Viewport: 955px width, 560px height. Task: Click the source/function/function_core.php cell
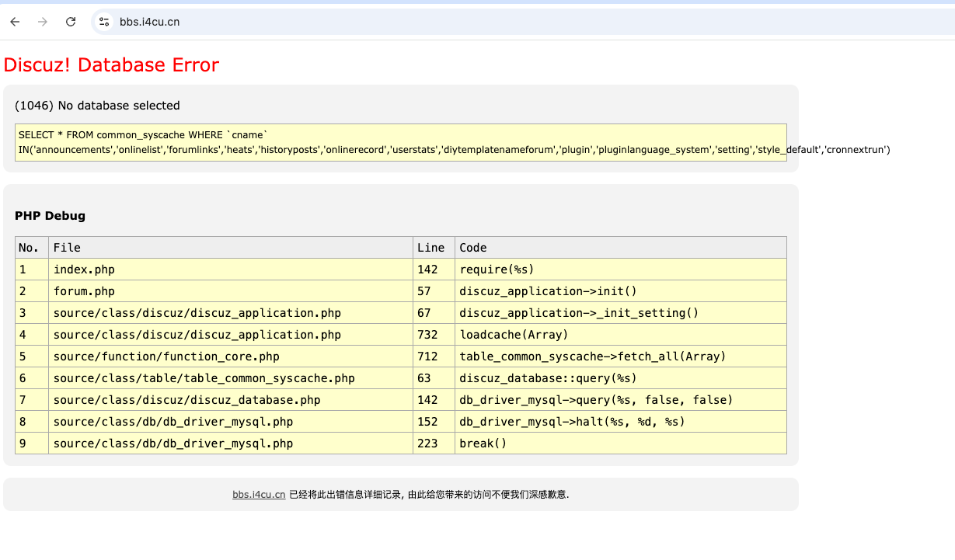231,357
